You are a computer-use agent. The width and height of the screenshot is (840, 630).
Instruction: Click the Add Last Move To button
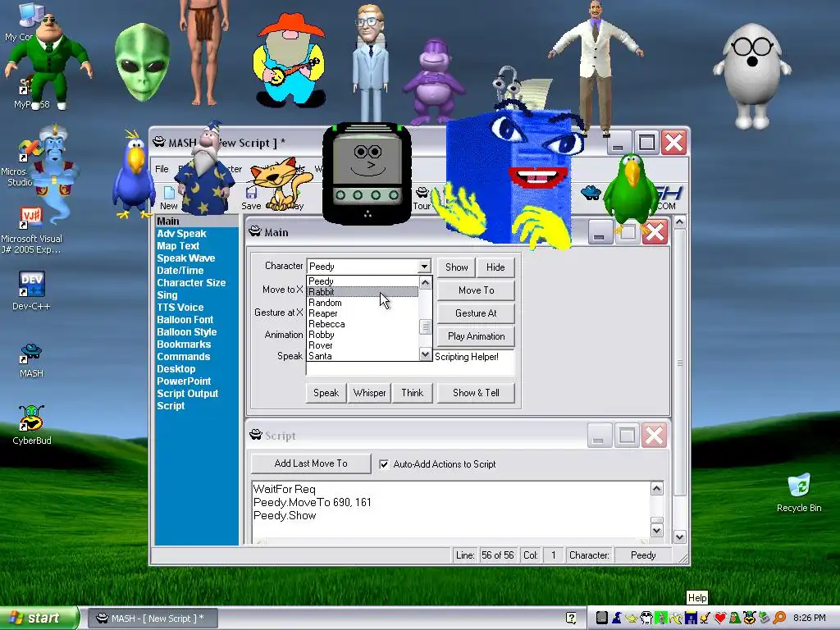[311, 463]
